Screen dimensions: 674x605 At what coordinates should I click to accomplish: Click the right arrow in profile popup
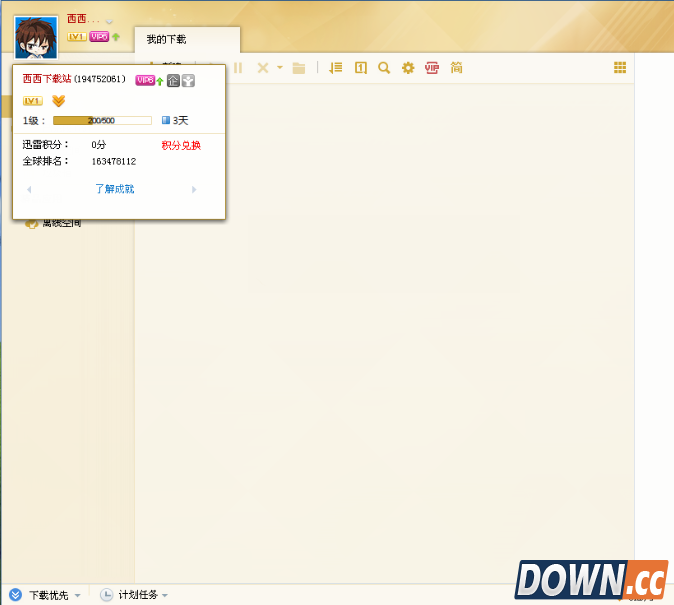pos(194,189)
